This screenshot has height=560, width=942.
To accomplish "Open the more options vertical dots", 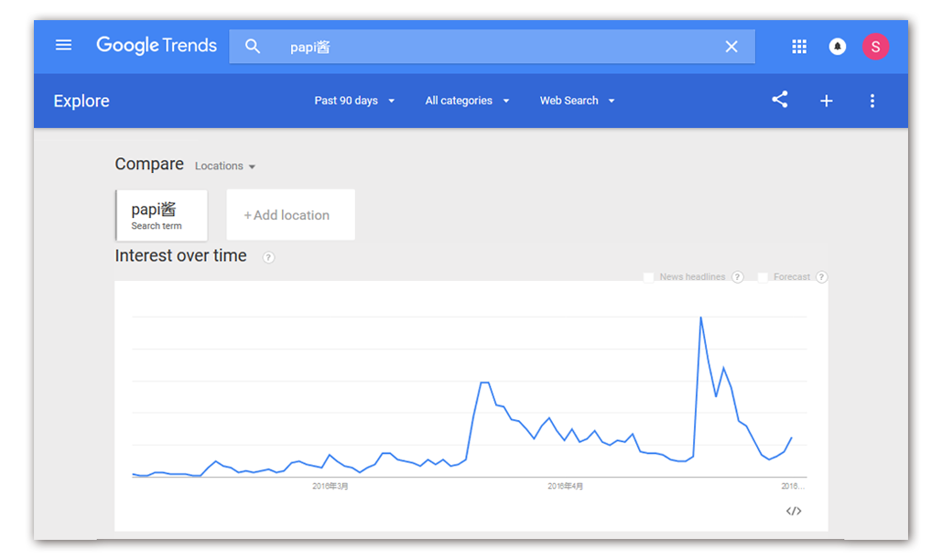I will [x=872, y=101].
